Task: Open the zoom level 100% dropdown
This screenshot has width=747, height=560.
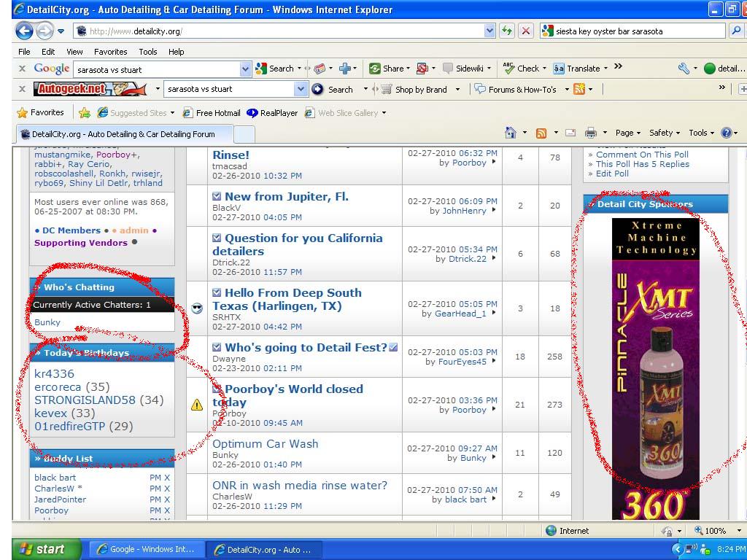Action: tap(739, 531)
